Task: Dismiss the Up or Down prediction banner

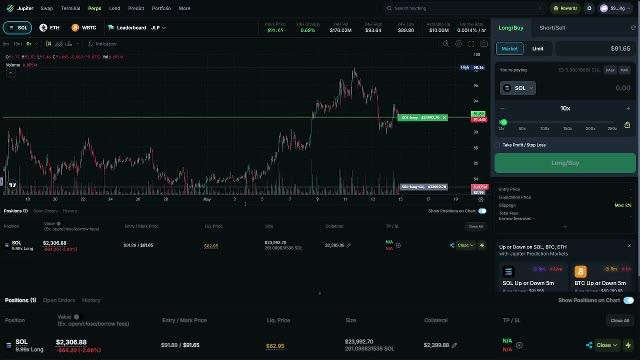Action: [x=629, y=246]
